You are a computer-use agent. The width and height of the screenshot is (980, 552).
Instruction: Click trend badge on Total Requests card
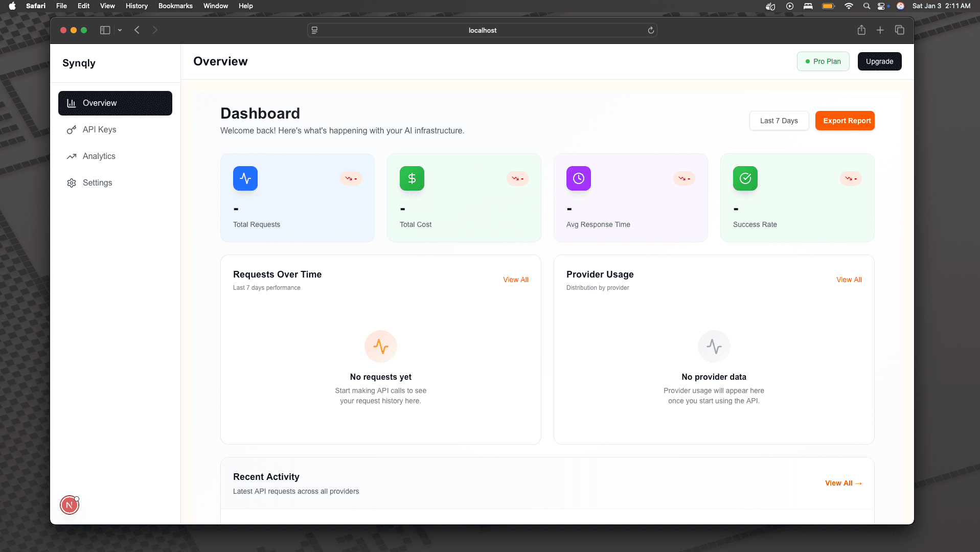351,178
